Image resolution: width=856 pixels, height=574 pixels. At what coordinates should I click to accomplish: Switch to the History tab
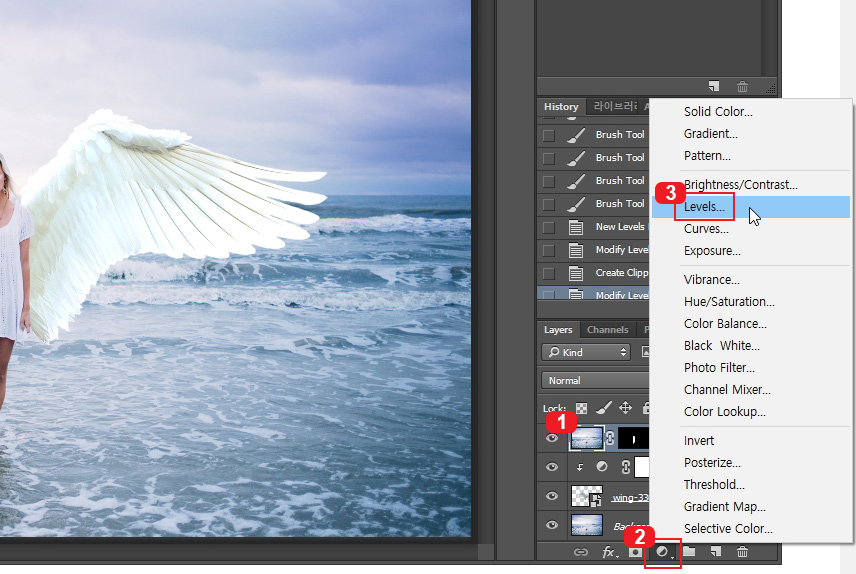point(561,106)
